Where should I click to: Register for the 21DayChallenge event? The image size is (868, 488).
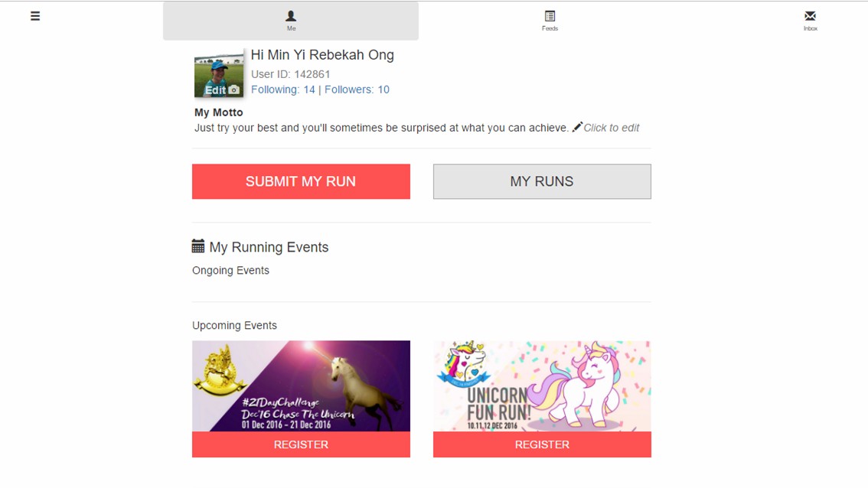[301, 444]
